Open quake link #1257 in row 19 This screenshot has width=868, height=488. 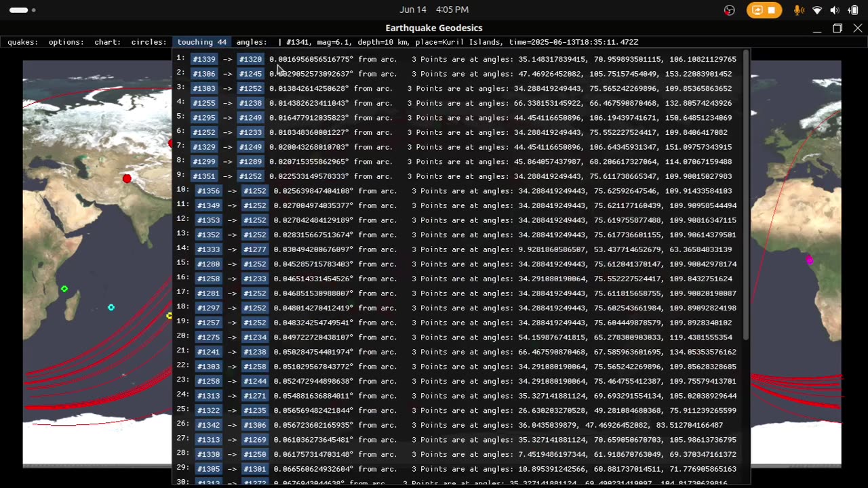208,323
